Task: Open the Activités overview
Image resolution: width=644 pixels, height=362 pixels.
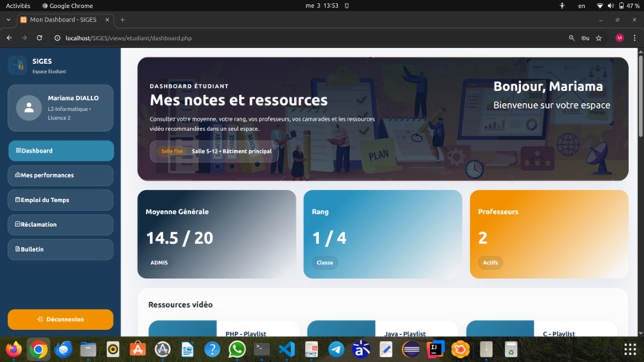Action: click(x=18, y=6)
